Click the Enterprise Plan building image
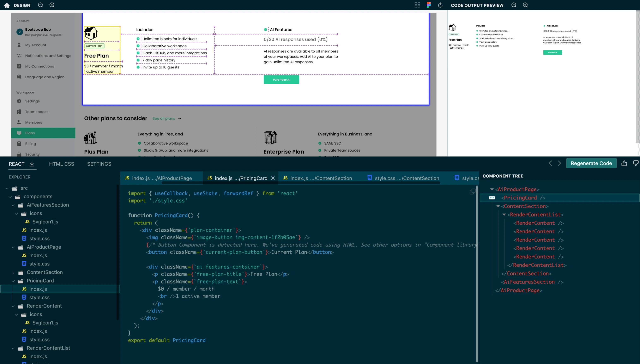Screen dimensions: 640x364 [x=271, y=138]
